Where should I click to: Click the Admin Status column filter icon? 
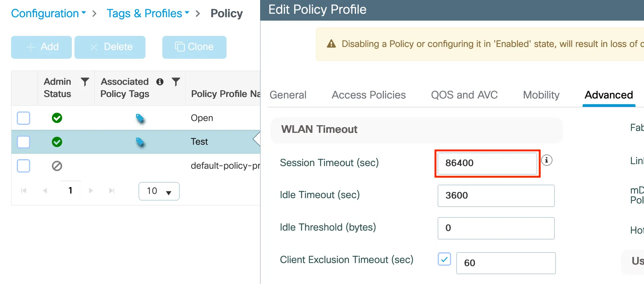85,82
